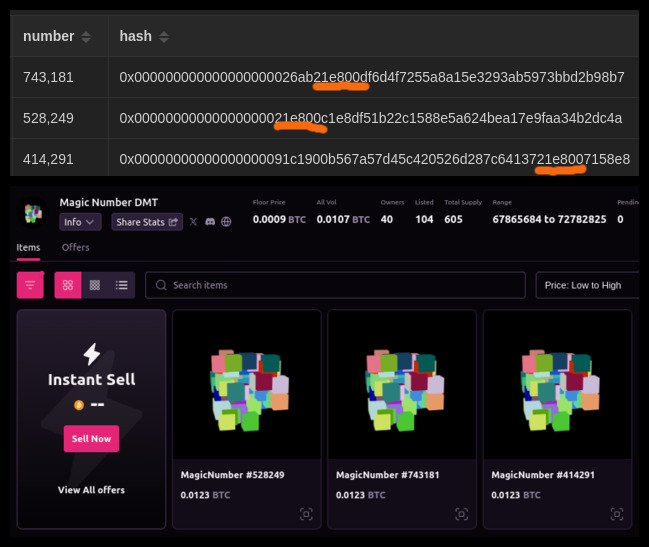Switch to the Items tab
Image resolution: width=649 pixels, height=547 pixels.
click(x=28, y=248)
